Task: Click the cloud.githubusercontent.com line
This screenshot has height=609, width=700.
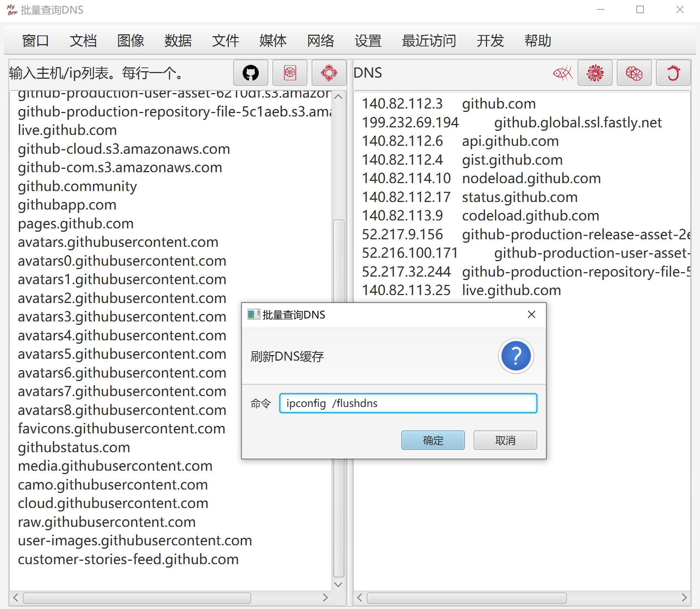Action: [113, 503]
